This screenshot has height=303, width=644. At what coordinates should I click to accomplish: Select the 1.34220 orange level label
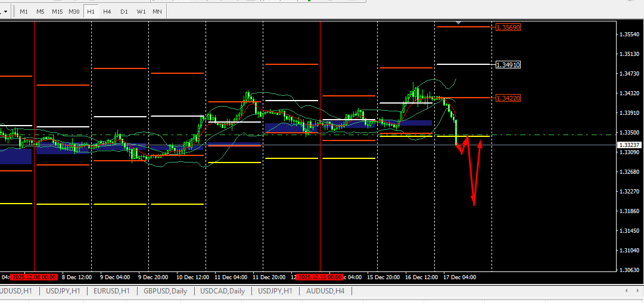coord(508,98)
